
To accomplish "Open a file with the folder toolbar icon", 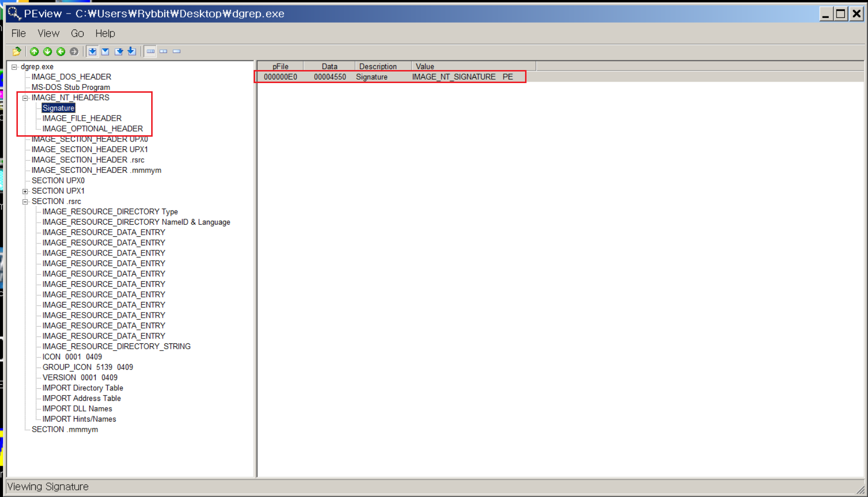I will click(x=17, y=51).
